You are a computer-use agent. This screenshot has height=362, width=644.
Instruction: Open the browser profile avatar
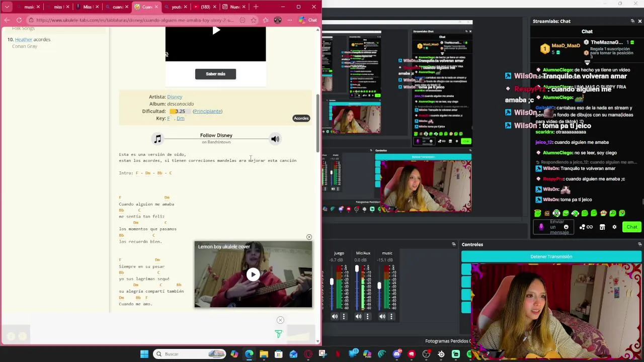coord(278,20)
